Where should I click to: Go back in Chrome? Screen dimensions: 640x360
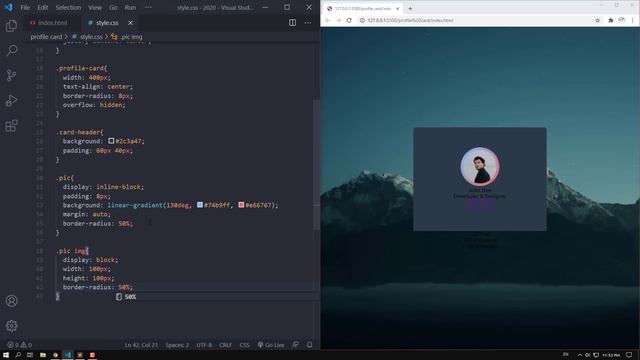(328, 20)
